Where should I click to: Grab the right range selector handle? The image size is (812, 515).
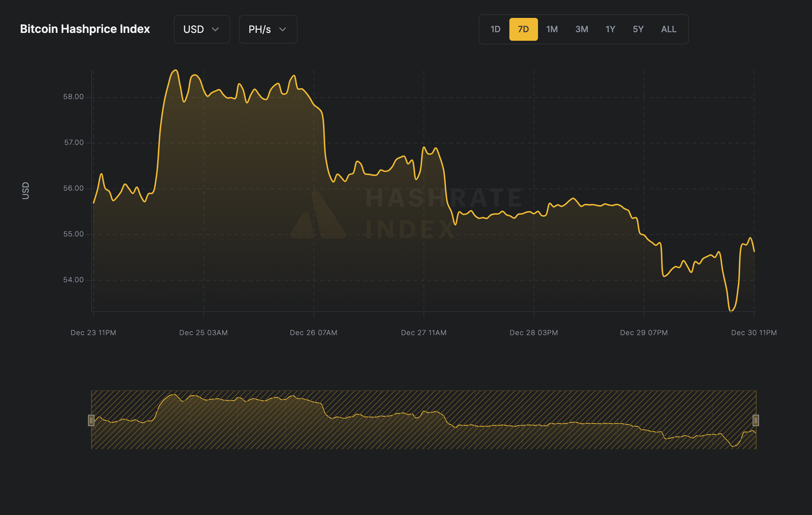[x=756, y=420]
